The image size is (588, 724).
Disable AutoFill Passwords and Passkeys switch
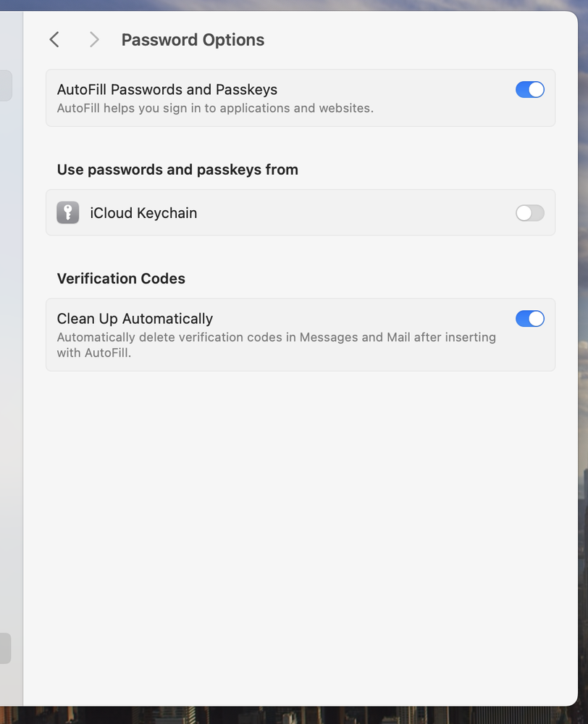pos(529,90)
